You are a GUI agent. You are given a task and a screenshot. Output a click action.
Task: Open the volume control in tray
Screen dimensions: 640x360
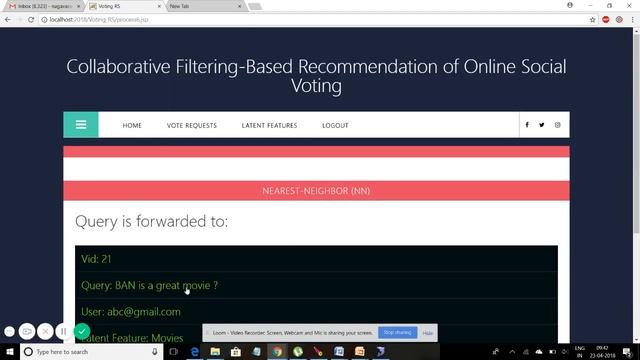(565, 351)
